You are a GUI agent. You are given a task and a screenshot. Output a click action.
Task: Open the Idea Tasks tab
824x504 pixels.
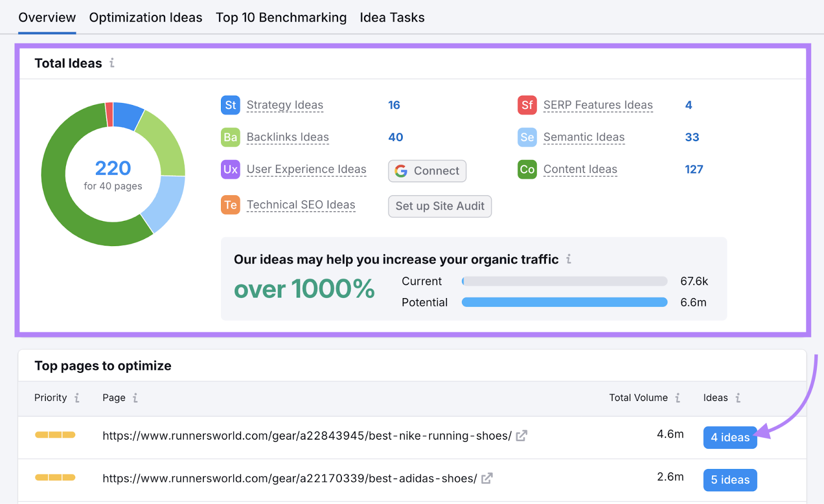392,17
